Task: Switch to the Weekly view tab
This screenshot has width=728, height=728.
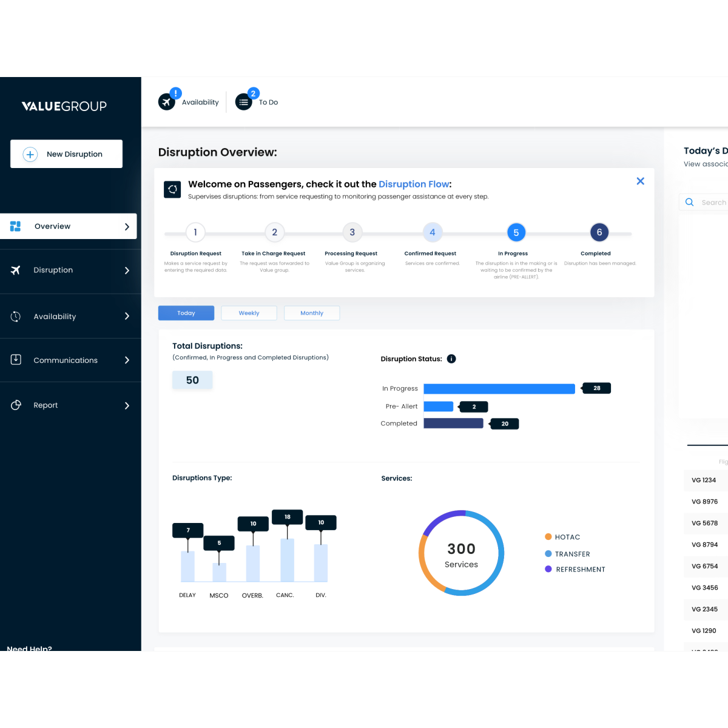Action: (249, 312)
